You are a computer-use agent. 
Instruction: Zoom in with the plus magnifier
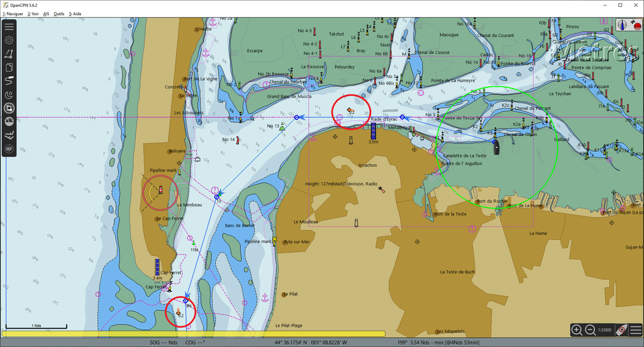(577, 330)
